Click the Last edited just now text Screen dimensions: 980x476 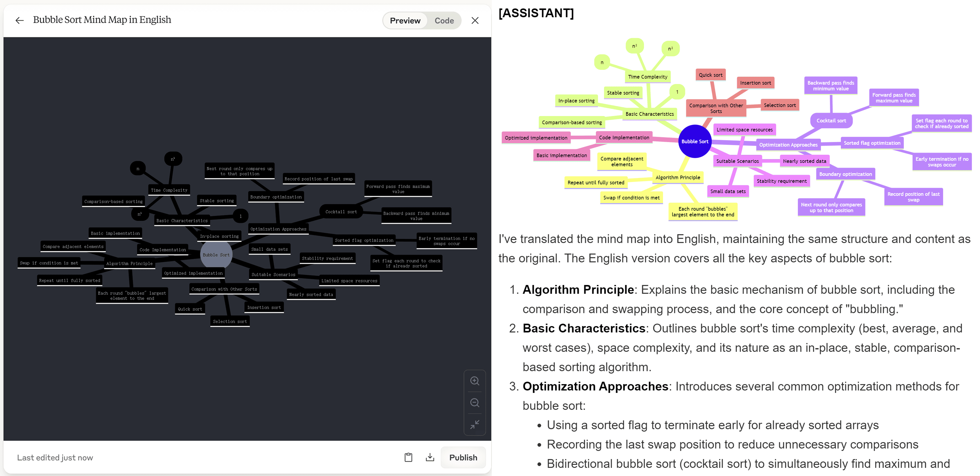pos(55,457)
